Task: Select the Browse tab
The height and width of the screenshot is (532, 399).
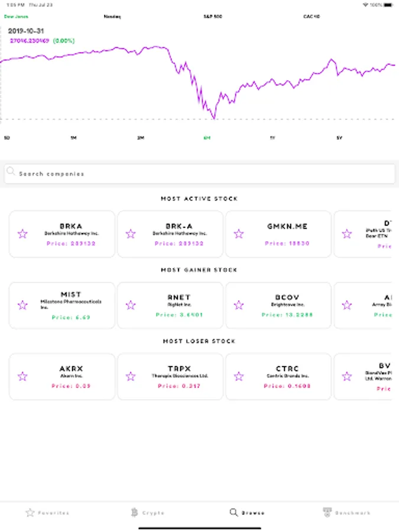Action: [247, 512]
